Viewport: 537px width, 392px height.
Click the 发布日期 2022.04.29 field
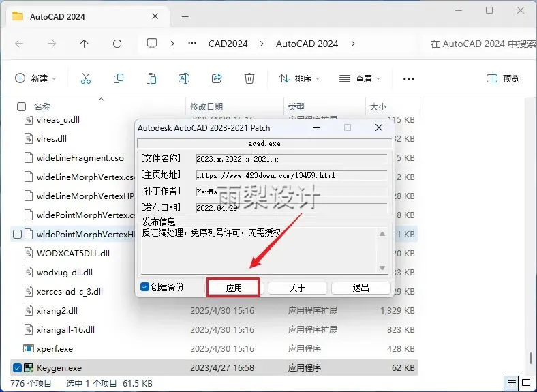pyautogui.click(x=292, y=208)
